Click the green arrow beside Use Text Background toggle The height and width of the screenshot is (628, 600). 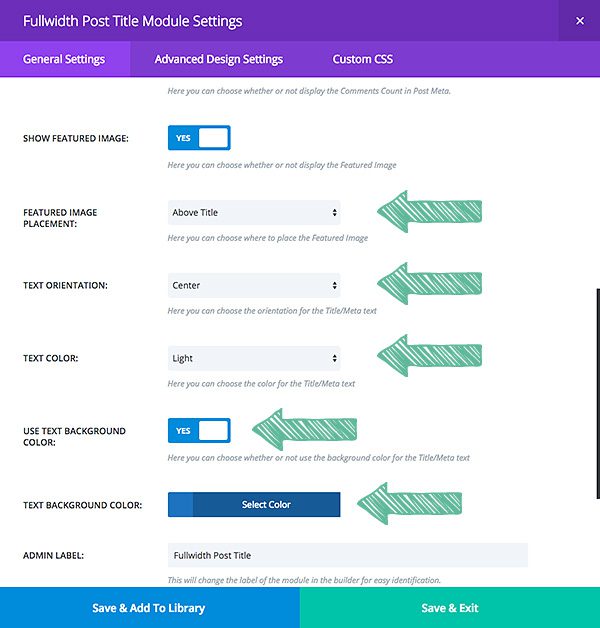point(304,430)
